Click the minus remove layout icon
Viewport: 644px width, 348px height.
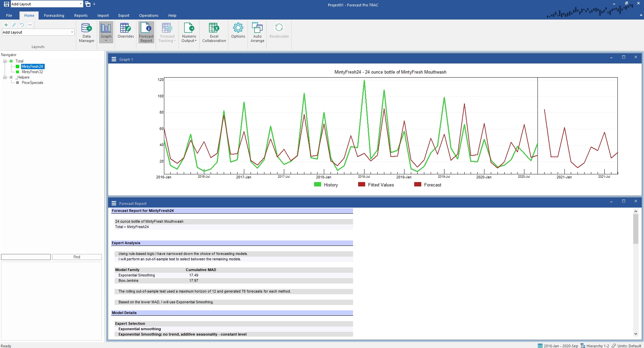pyautogui.click(x=30, y=25)
